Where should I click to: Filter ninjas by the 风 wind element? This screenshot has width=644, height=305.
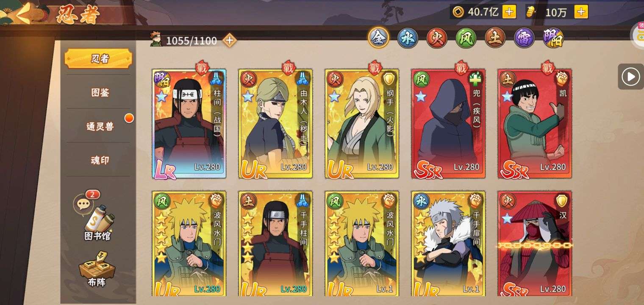pyautogui.click(x=466, y=39)
